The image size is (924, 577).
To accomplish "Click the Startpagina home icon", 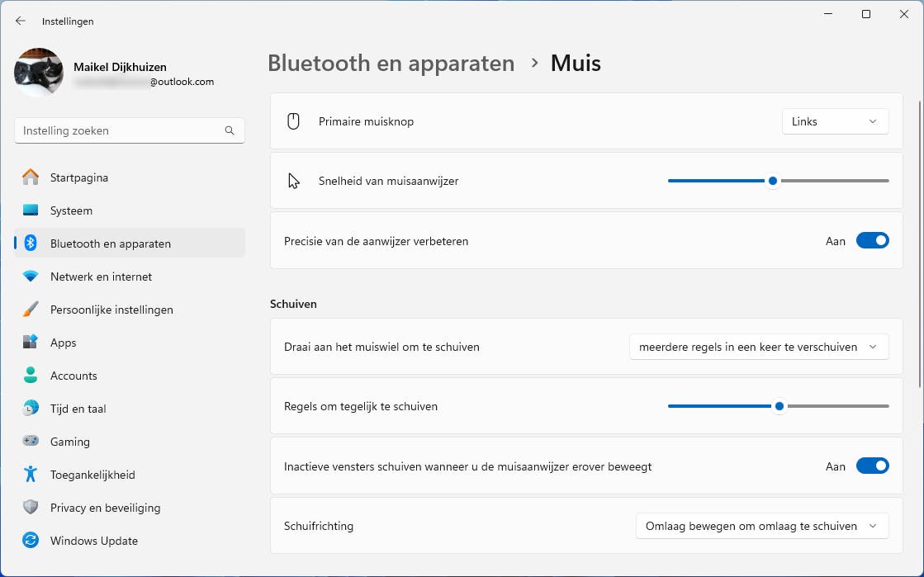I will tap(31, 177).
